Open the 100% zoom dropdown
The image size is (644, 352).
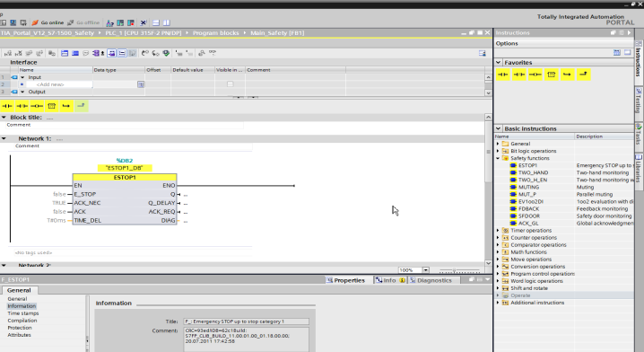(425, 270)
